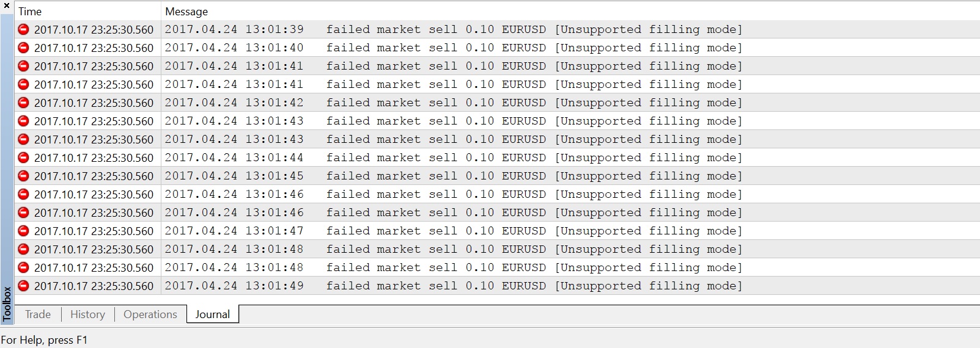Click the error icon on the 13:01:47 entry
980x348 pixels.
pyautogui.click(x=23, y=231)
